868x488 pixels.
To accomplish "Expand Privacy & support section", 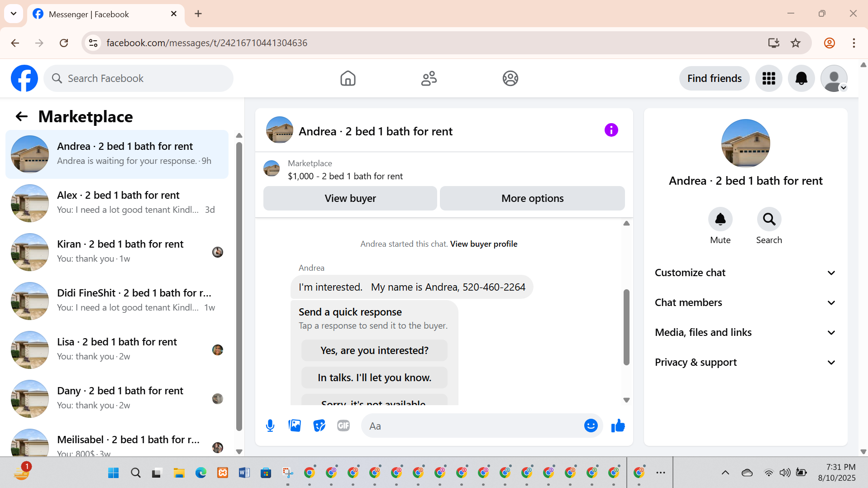I will tap(745, 362).
